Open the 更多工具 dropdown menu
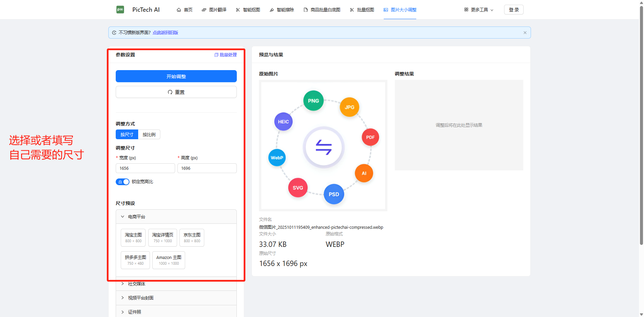Screen dimensions: 644x317 point(479,10)
